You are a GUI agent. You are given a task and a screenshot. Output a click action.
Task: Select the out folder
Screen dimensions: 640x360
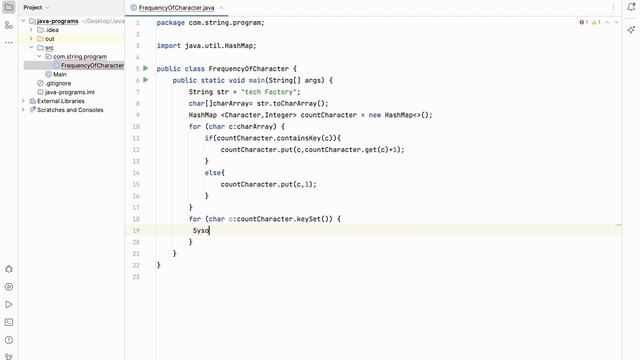49,39
